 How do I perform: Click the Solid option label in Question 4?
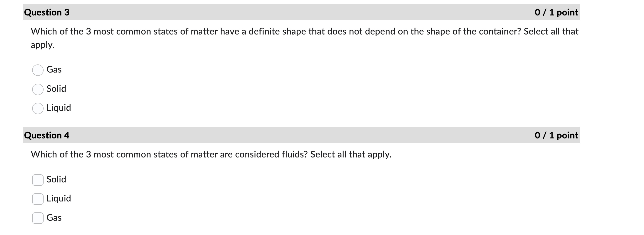[56, 179]
